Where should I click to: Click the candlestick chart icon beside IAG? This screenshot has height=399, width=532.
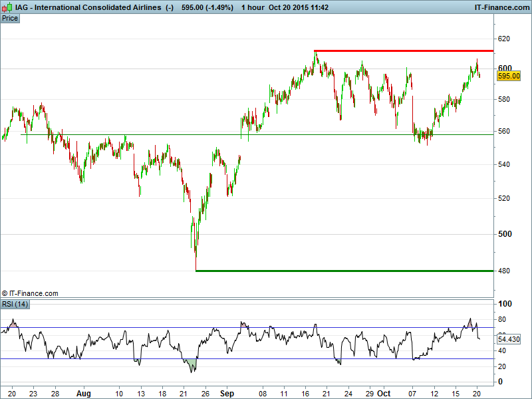(x=7, y=7)
